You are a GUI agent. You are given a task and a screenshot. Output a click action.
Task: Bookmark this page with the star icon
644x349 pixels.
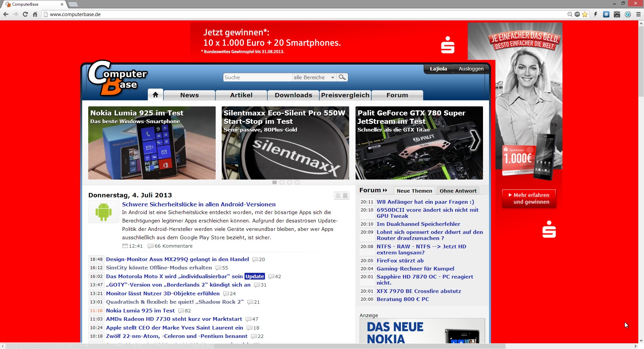point(585,14)
